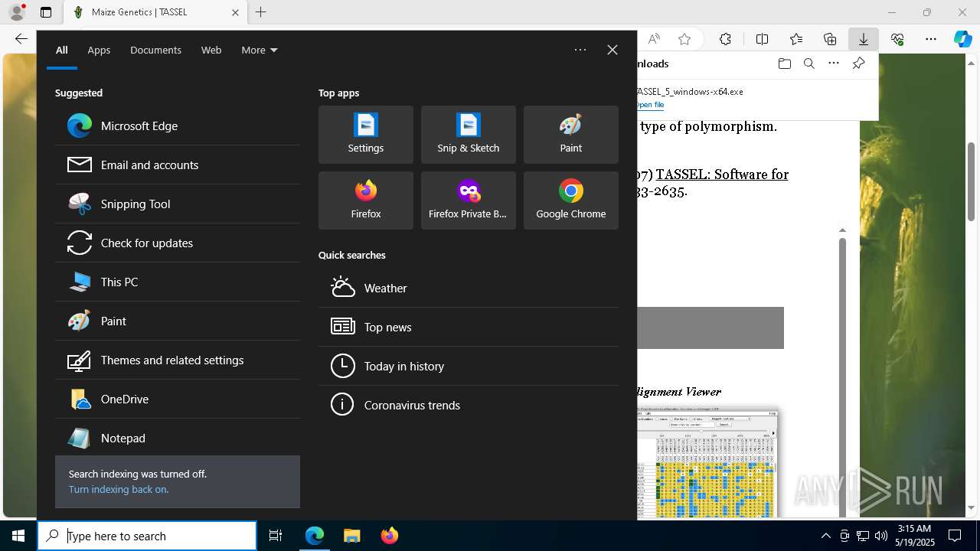Close the Windows search panel

click(612, 50)
